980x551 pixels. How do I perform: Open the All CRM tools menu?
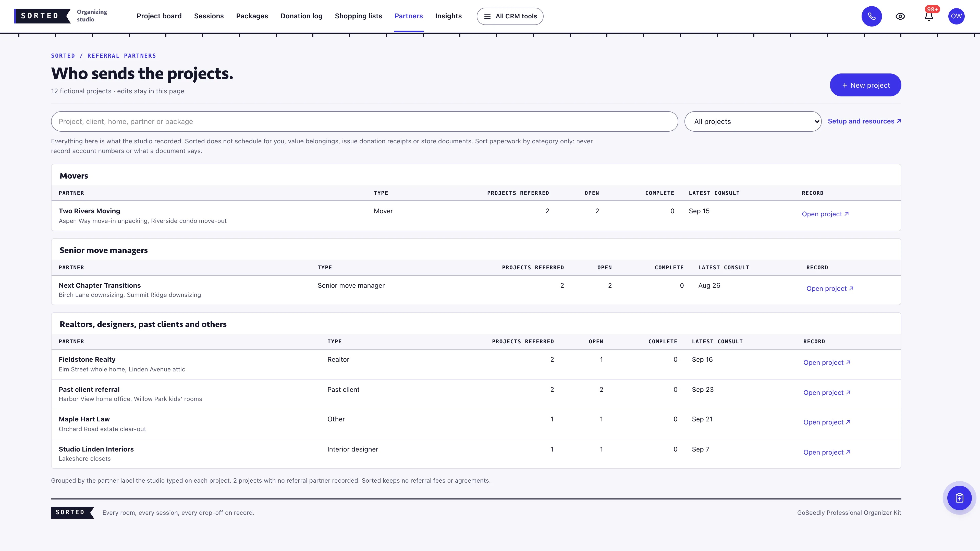[x=510, y=16]
